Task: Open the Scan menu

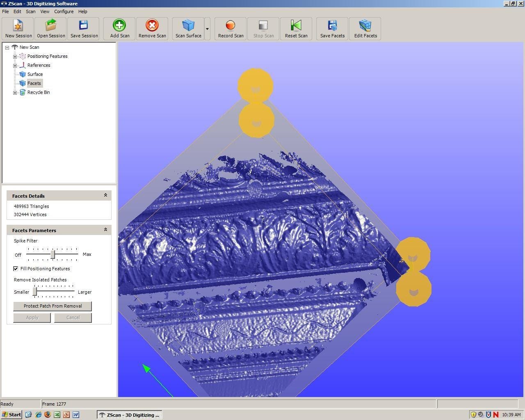Action: [x=30, y=11]
